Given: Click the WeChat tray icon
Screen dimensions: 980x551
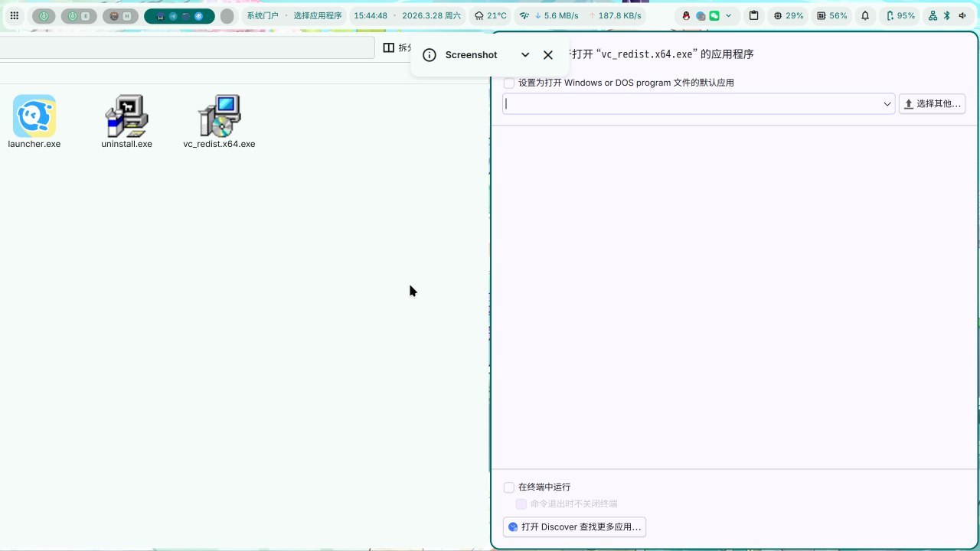Looking at the screenshot, I should [714, 15].
